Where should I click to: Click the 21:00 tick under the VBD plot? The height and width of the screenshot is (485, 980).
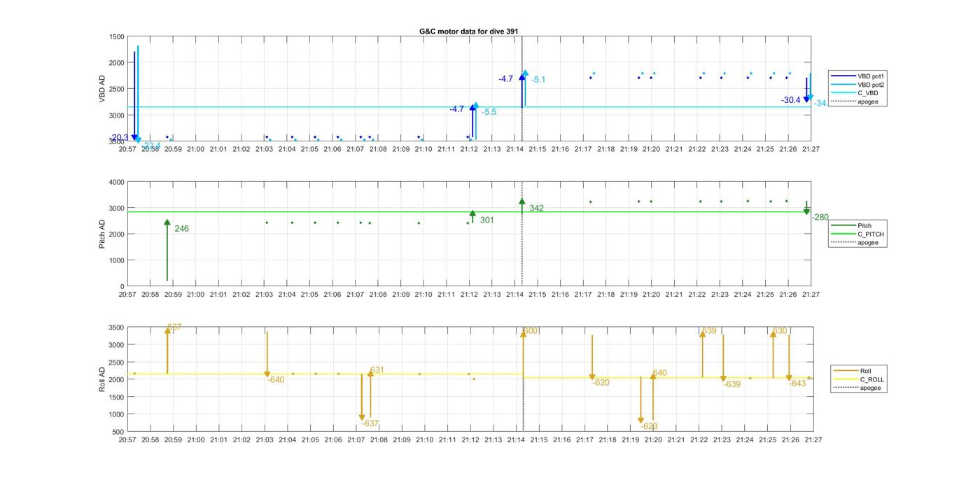point(195,149)
